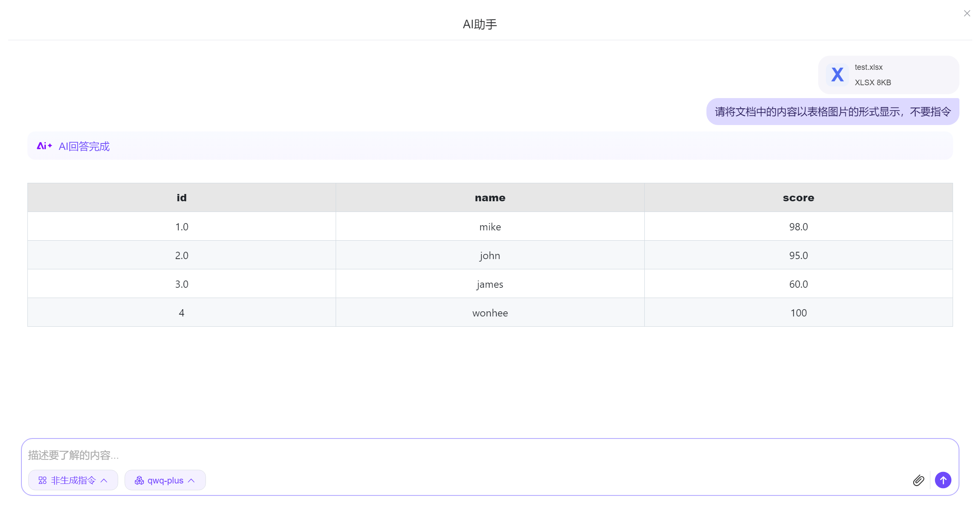980x519 pixels.
Task: Click the 'name' column header
Action: pos(490,198)
